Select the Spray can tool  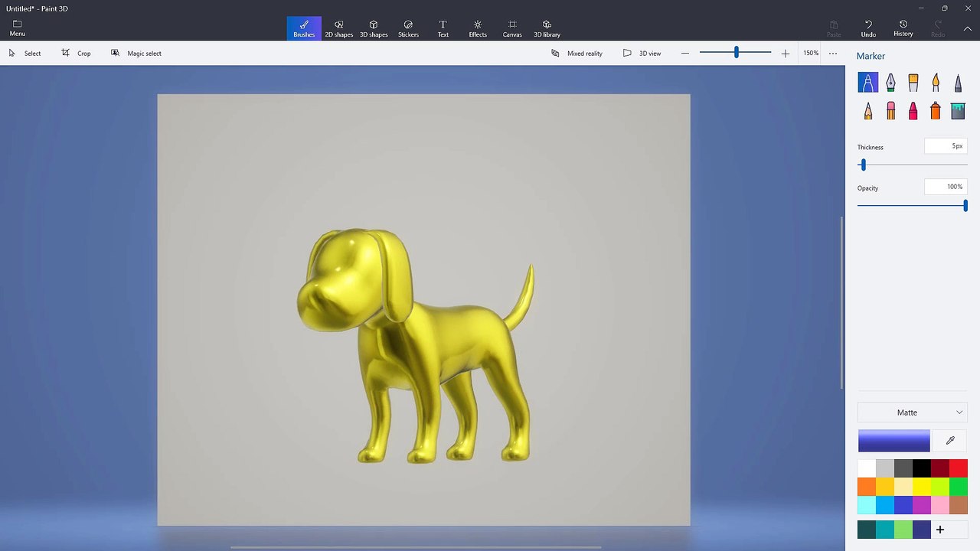tap(935, 111)
